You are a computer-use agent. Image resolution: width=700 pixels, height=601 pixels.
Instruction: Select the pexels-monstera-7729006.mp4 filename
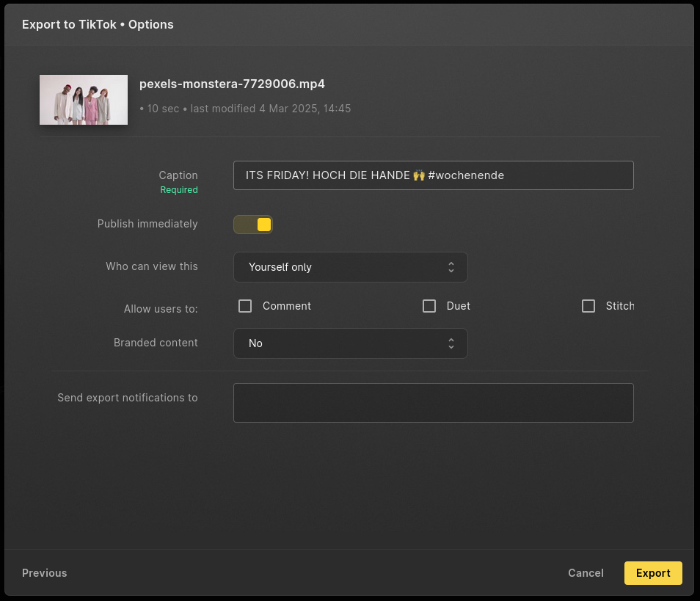(x=232, y=84)
